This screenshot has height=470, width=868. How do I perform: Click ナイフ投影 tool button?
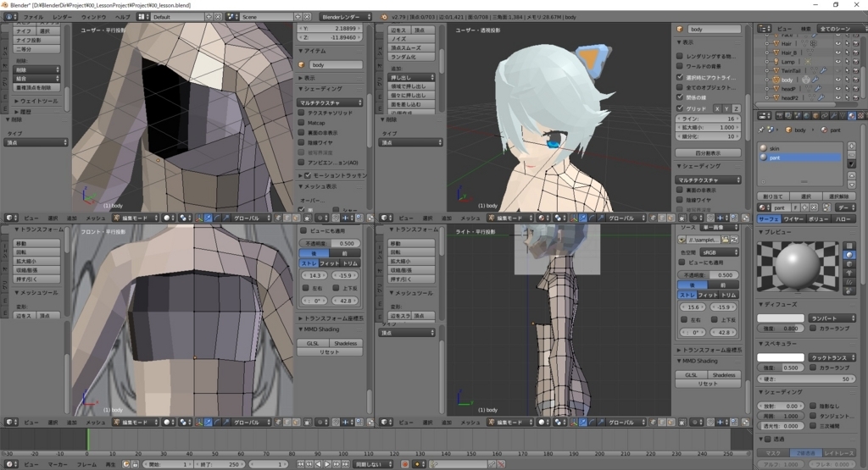click(x=36, y=41)
